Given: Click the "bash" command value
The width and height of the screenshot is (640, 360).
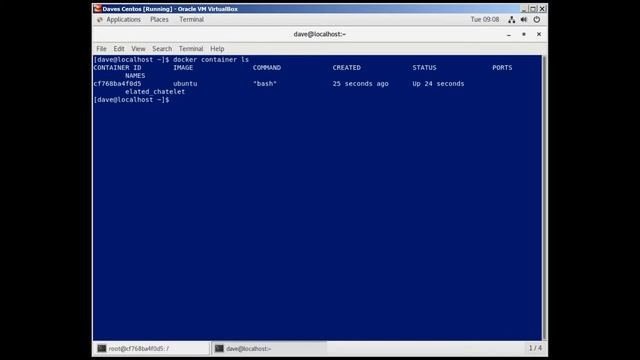Looking at the screenshot, I should [x=265, y=84].
